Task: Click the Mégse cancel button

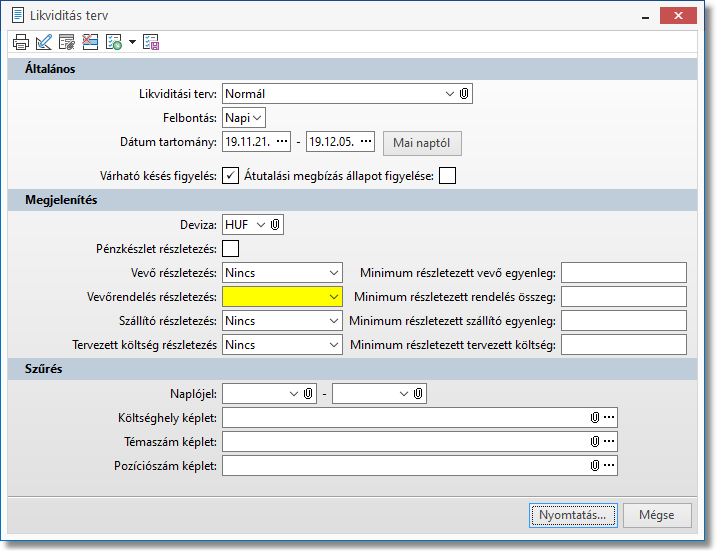Action: coord(657,515)
